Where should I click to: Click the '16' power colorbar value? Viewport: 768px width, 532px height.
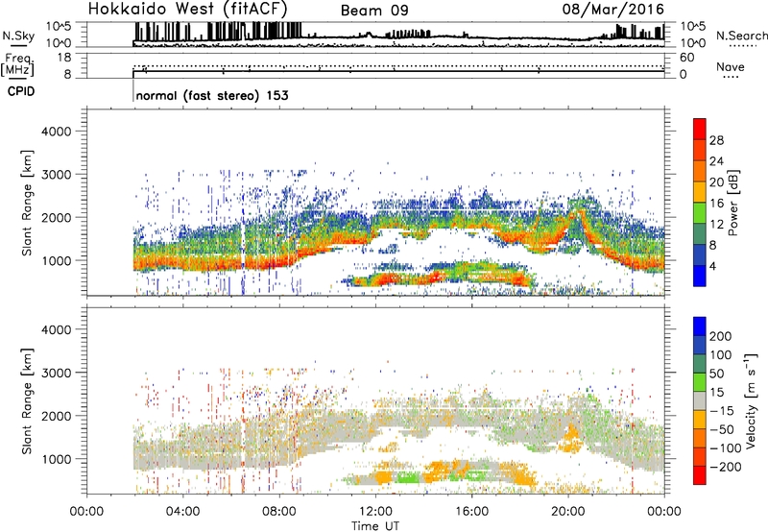[x=716, y=204]
